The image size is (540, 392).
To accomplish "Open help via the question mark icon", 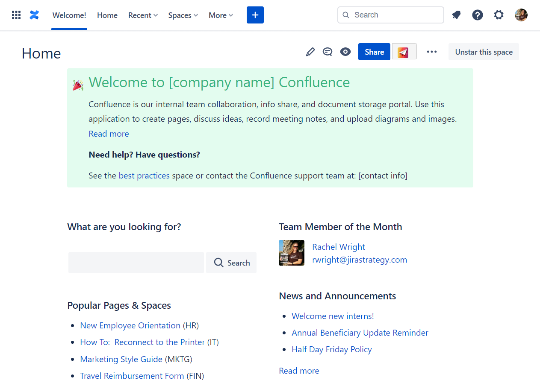I will pyautogui.click(x=477, y=15).
